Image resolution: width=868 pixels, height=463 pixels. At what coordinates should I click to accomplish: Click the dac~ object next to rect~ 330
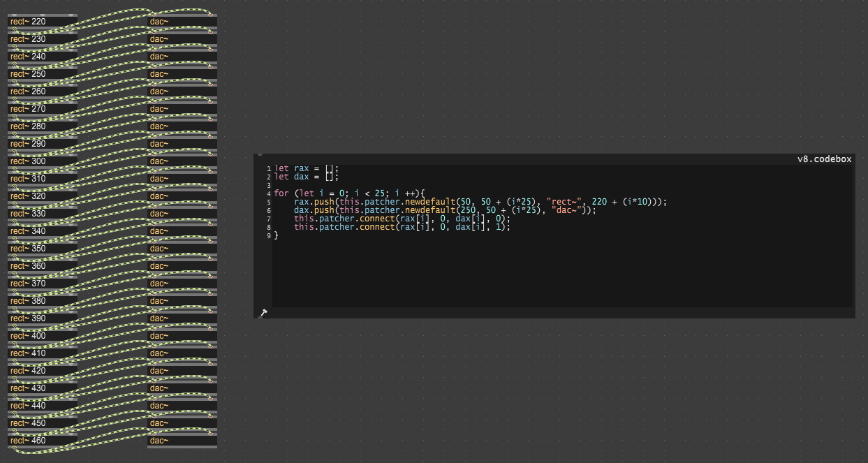182,214
